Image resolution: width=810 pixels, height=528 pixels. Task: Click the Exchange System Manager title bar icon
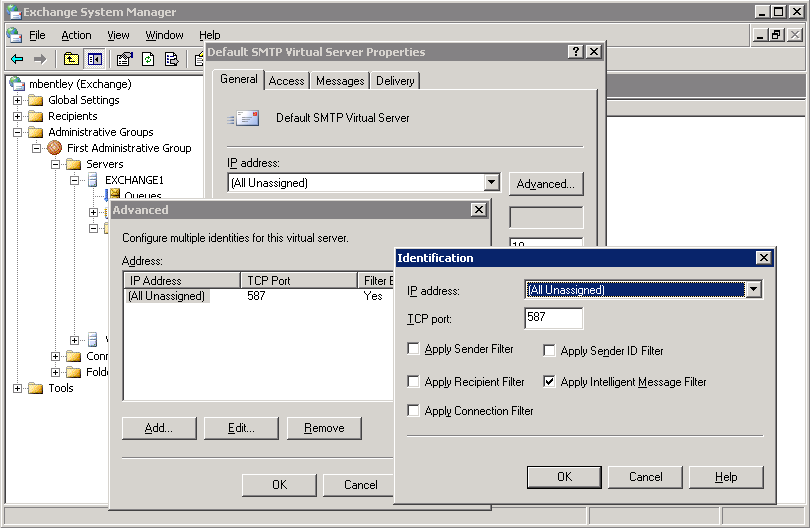[x=14, y=11]
